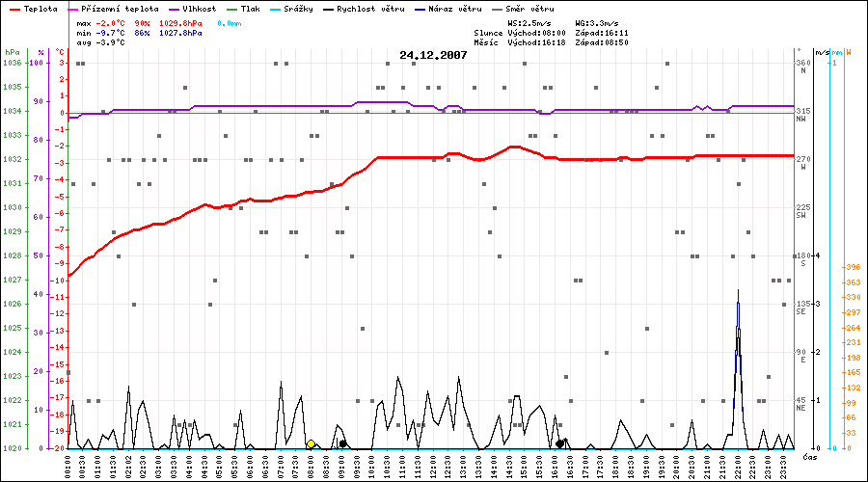Click the 1020 pressure axis value
The height and width of the screenshot is (482, 868).
click(13, 448)
